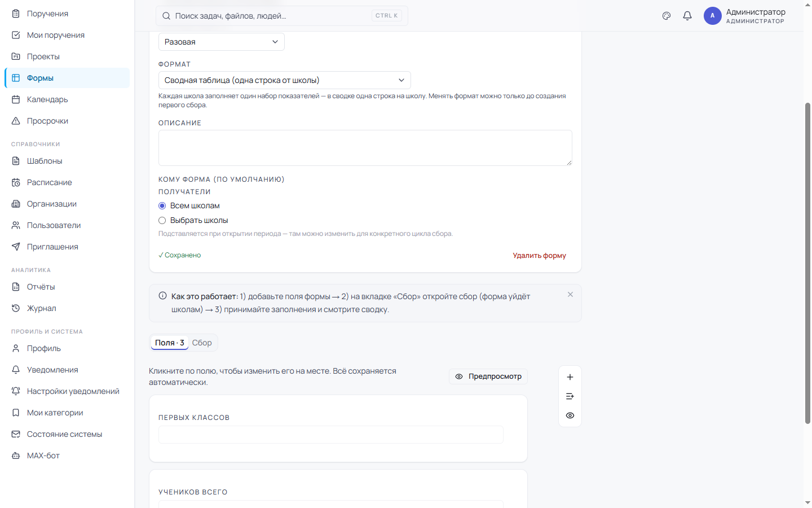Open the Настройки уведомлений sidebar icon

[16, 391]
